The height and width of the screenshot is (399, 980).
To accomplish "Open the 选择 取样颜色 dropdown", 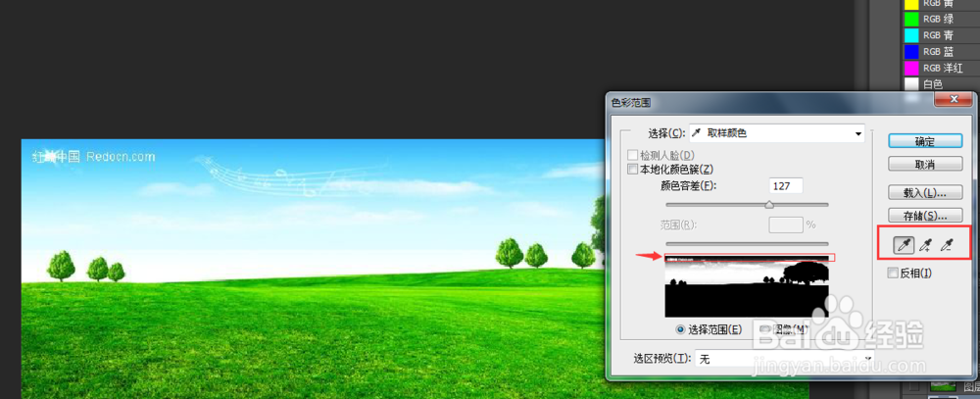I will coord(777,133).
